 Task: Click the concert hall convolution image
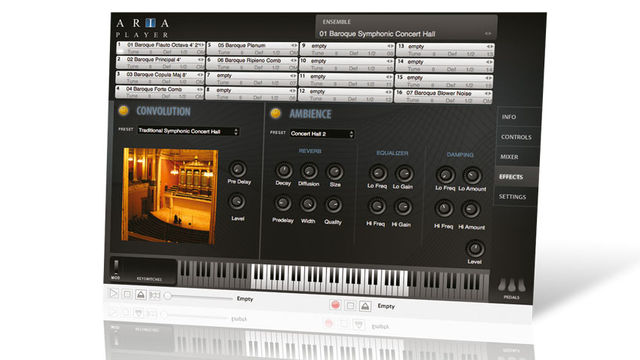(x=170, y=195)
